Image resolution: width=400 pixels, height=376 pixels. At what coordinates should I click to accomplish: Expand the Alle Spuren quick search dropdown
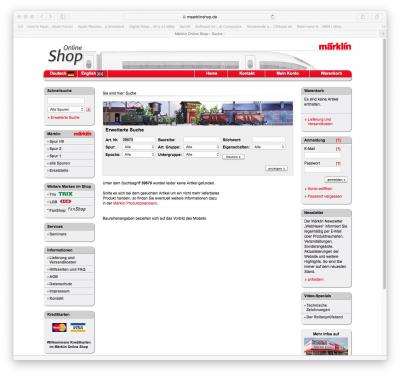coord(66,109)
